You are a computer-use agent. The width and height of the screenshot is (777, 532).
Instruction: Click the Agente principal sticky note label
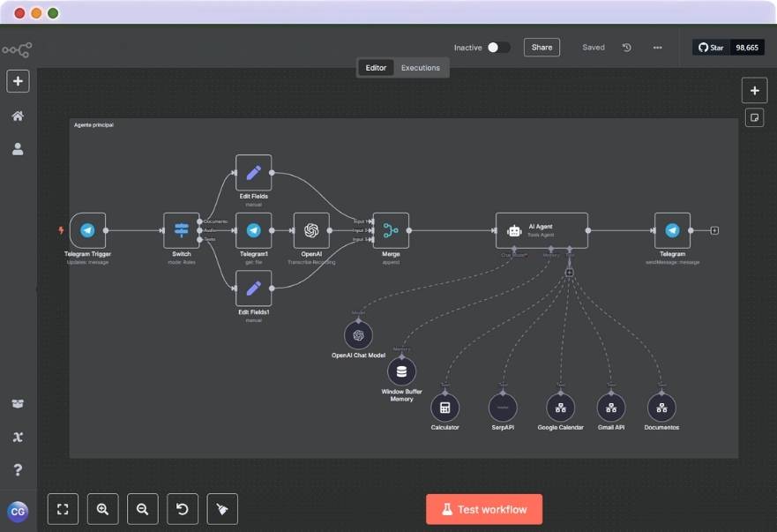[93, 125]
